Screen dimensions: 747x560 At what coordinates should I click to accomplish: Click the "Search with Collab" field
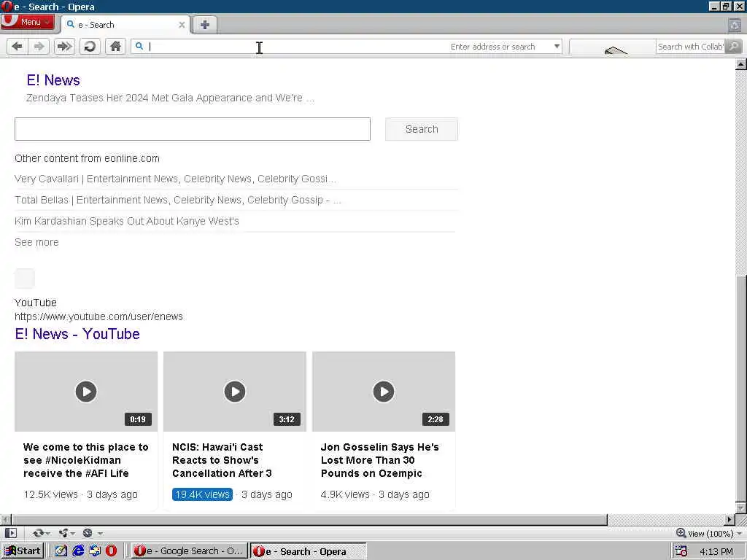(x=690, y=46)
